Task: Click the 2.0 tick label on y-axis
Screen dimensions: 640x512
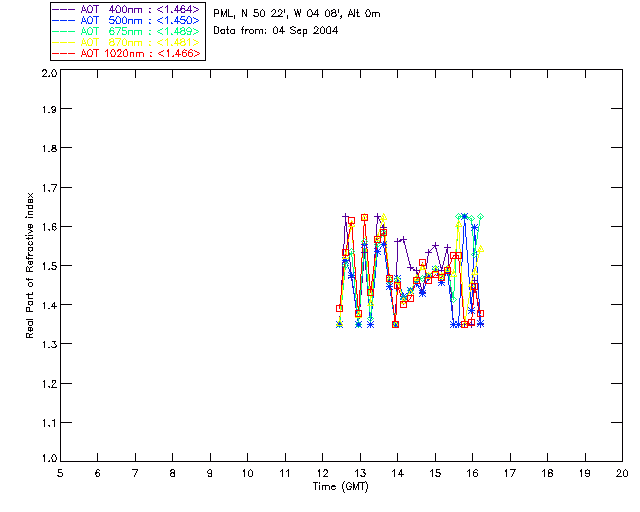Action: click(x=48, y=73)
